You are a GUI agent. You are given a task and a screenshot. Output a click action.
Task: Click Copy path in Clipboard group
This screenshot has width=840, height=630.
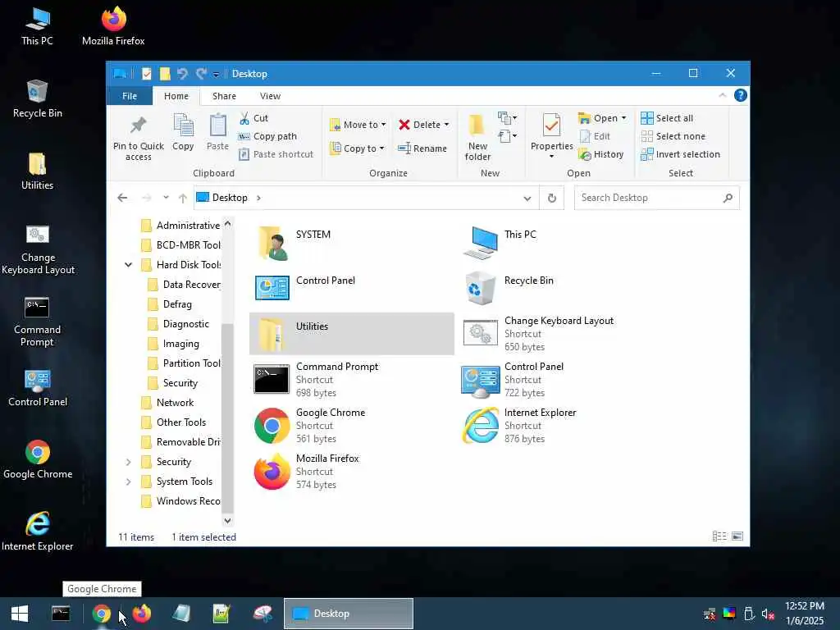pos(268,136)
